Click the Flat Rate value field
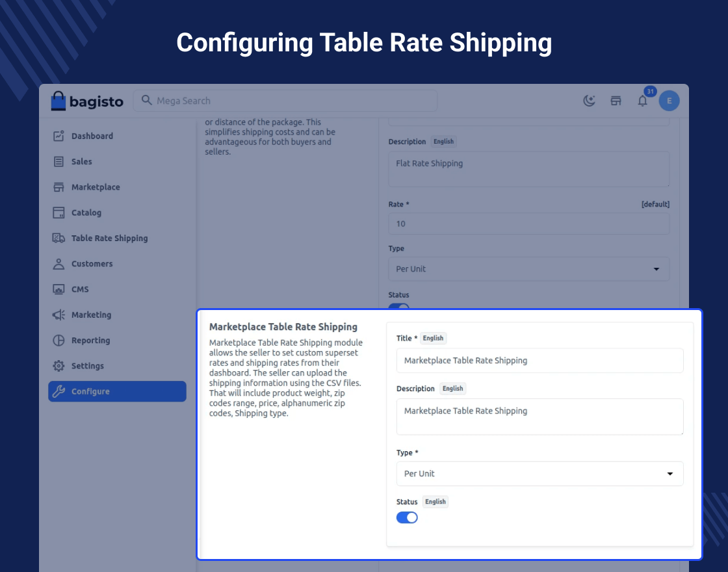 click(528, 224)
